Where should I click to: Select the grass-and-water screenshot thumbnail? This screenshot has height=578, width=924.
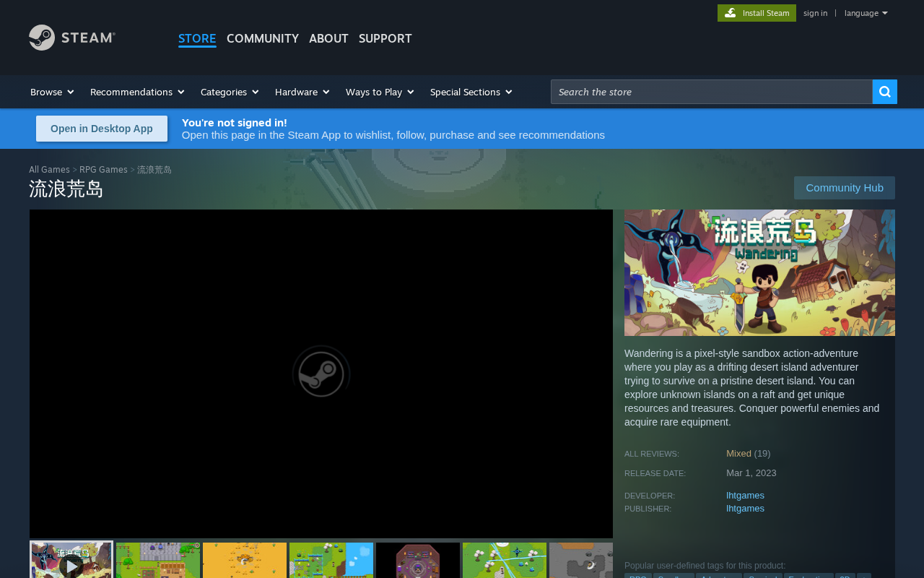coord(331,560)
